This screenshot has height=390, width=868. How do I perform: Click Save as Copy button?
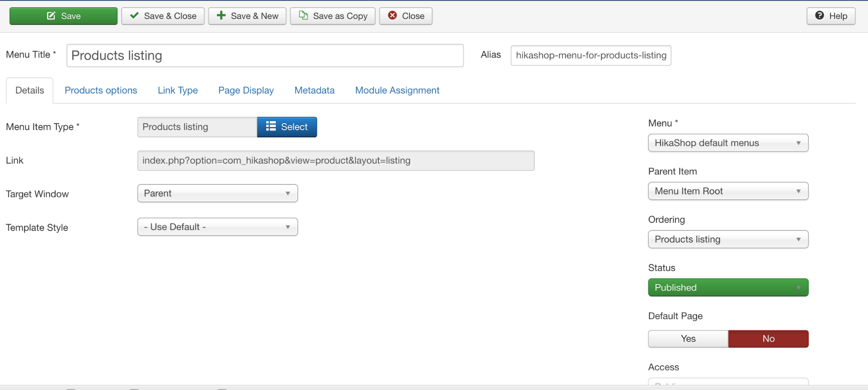coord(333,16)
